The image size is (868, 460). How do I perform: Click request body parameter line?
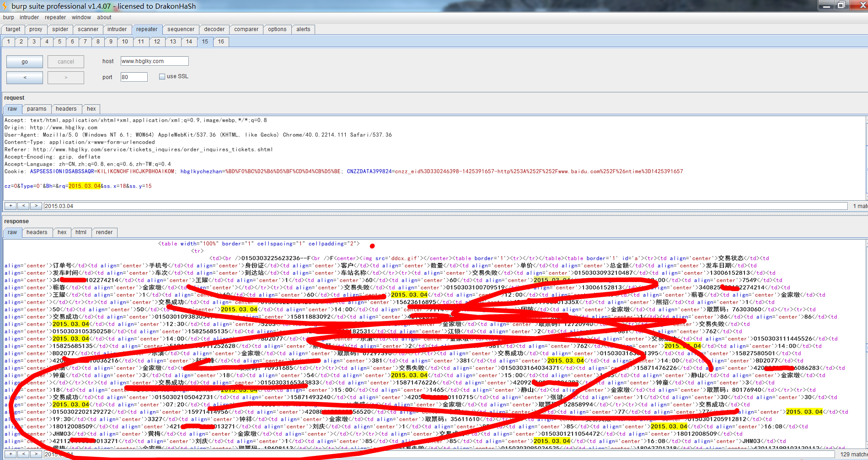78,186
